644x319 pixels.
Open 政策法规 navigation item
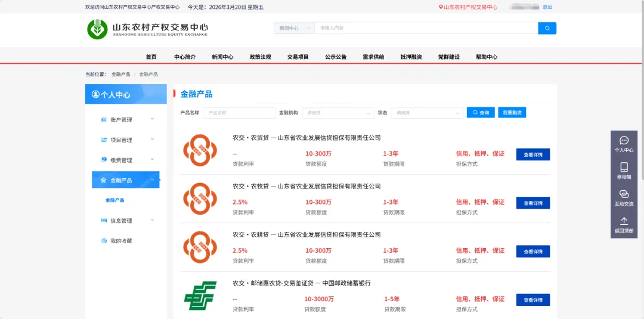tap(261, 57)
